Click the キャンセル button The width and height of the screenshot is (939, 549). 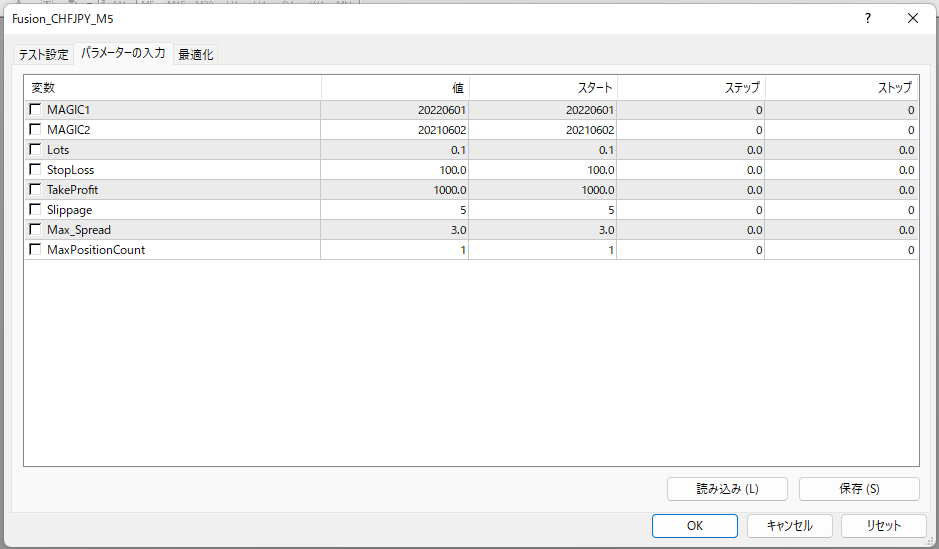pos(789,526)
